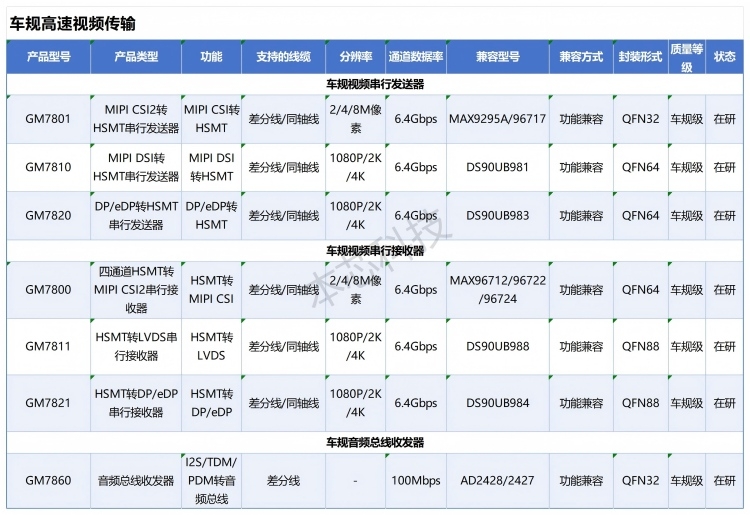The image size is (750, 515).
Task: Click the "车规音频总线收发器" section row
Action: click(x=375, y=442)
